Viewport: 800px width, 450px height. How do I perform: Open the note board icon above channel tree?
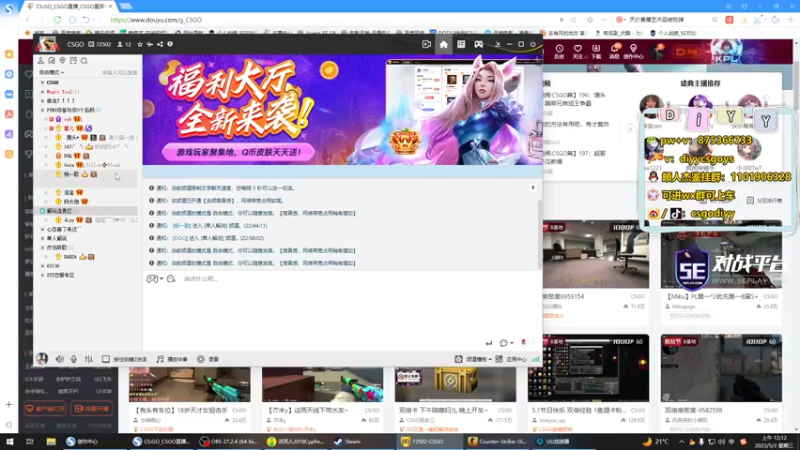pos(73,61)
